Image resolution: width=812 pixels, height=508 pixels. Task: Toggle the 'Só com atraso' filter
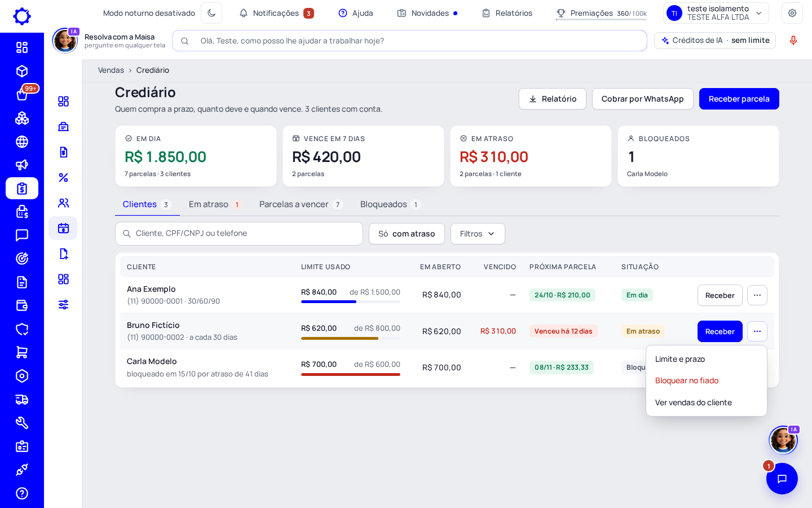click(x=407, y=234)
